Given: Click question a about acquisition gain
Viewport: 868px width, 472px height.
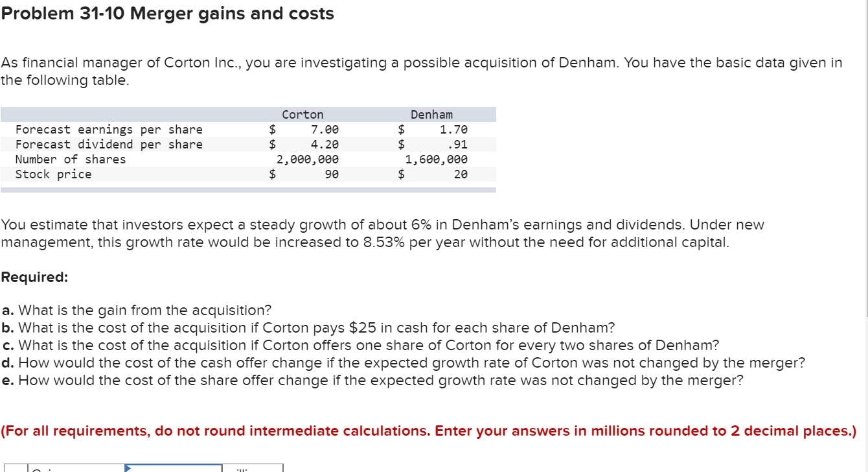Looking at the screenshot, I should 137,311.
